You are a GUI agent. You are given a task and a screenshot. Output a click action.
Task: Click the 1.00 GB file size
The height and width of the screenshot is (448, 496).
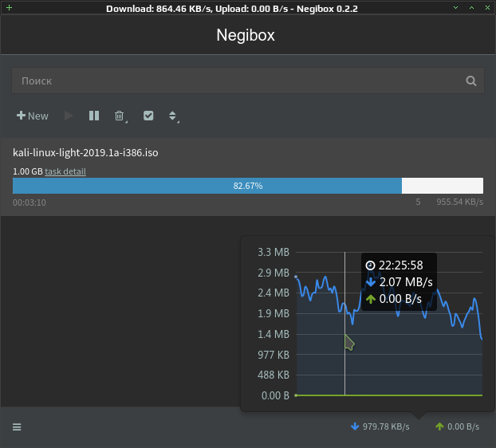coord(28,171)
